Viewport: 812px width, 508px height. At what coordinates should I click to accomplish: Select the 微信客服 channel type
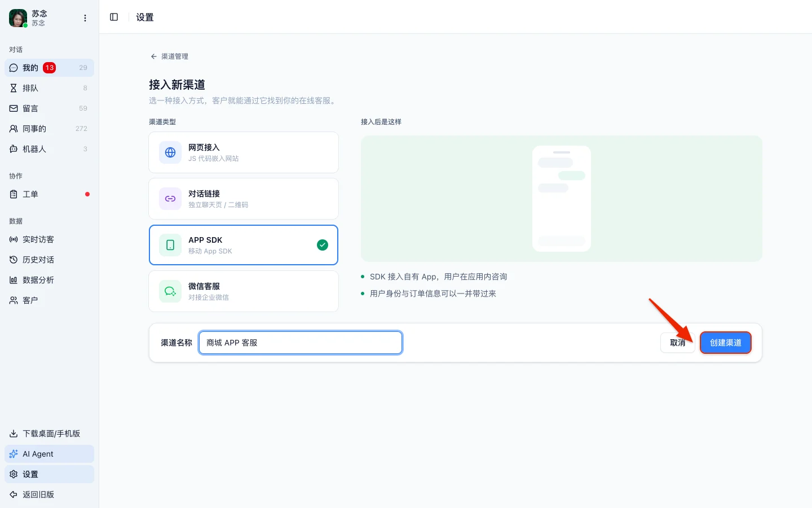point(244,291)
